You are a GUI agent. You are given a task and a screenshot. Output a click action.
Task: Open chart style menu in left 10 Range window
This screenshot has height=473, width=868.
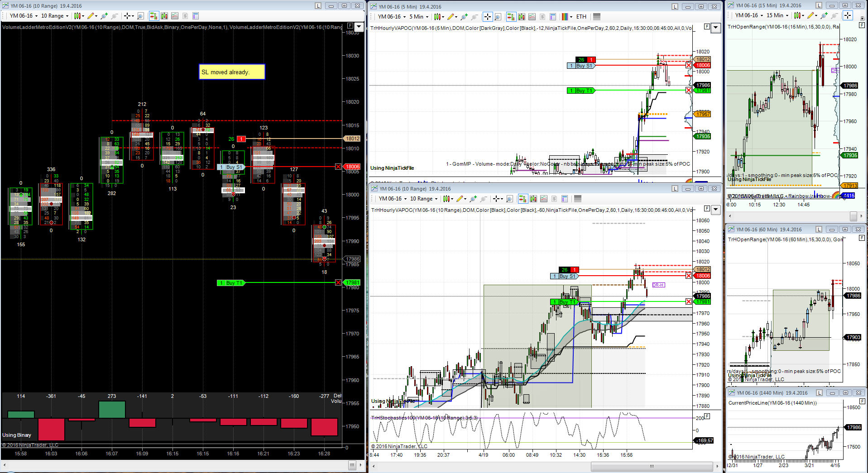(x=78, y=16)
